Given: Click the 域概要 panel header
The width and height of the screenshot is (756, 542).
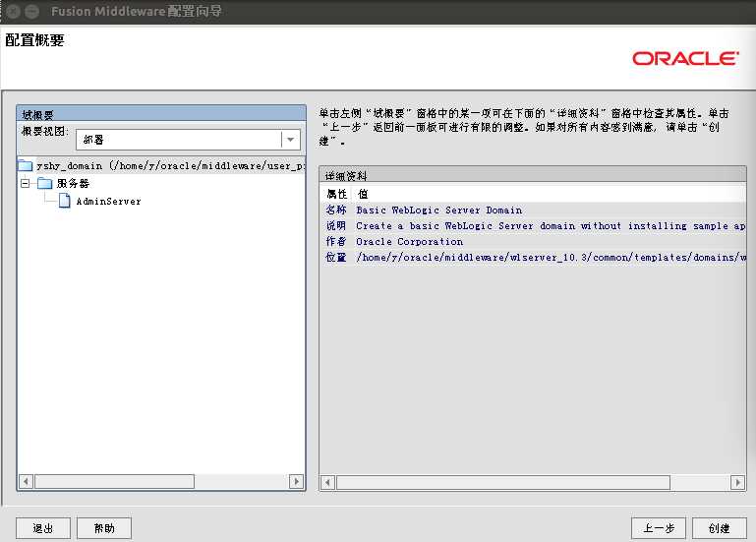Looking at the screenshot, I should [161, 114].
